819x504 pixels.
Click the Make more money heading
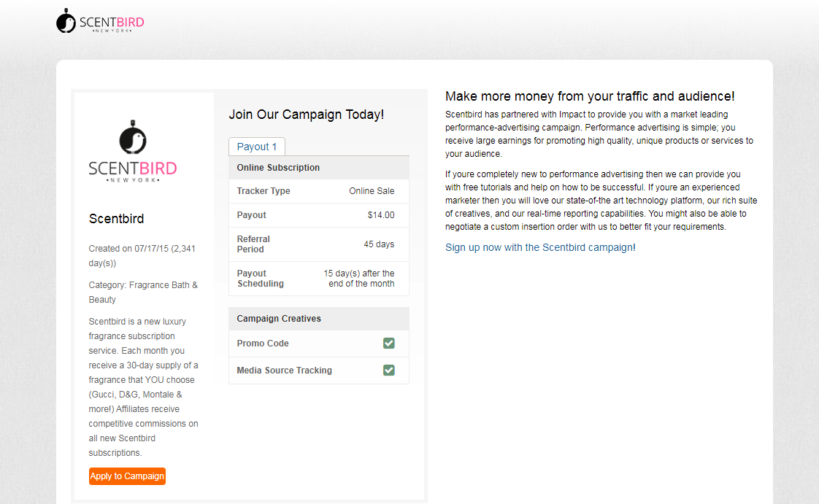(x=590, y=96)
